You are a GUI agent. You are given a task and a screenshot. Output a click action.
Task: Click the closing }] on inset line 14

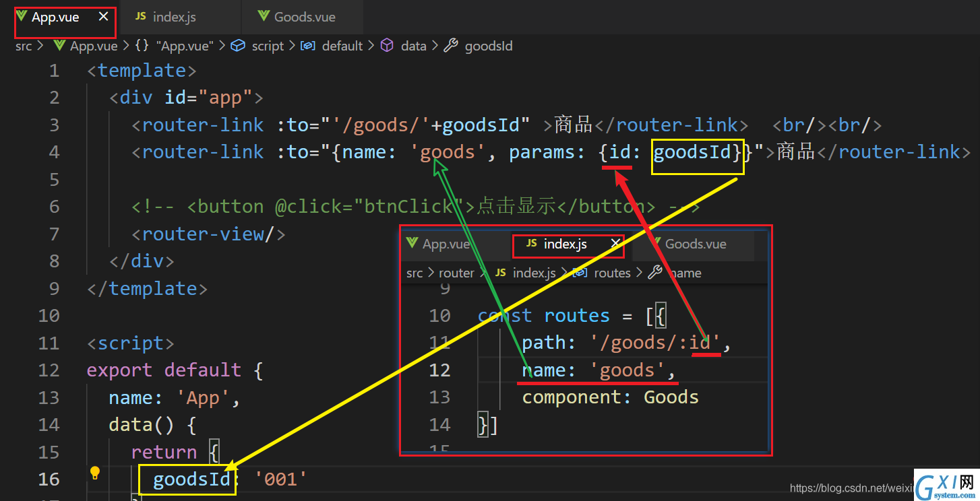[x=488, y=425]
